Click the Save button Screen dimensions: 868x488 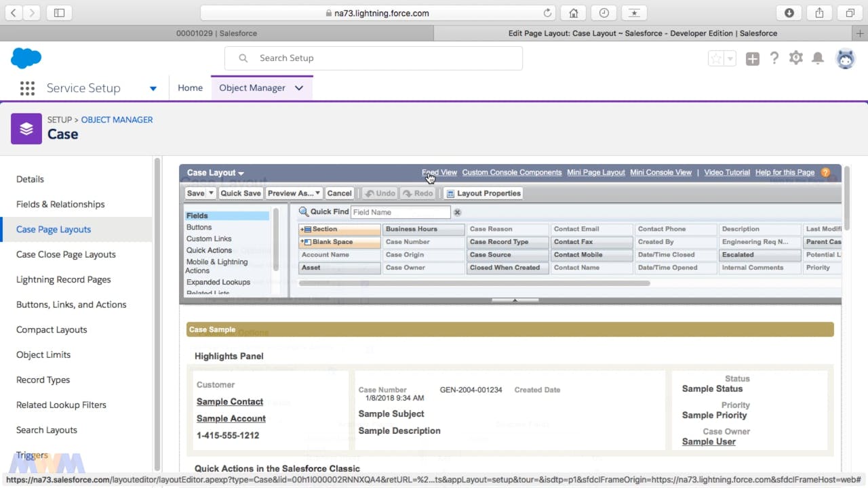pyautogui.click(x=195, y=193)
